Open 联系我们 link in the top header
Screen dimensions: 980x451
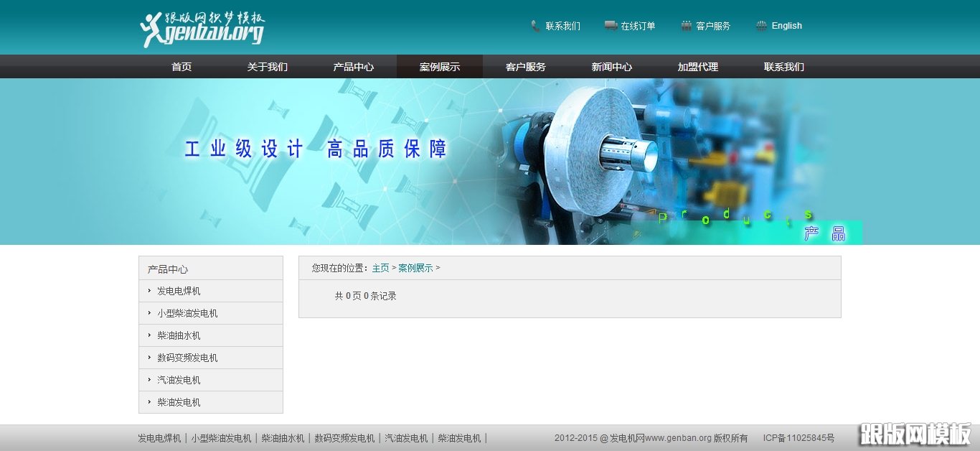pyautogui.click(x=563, y=26)
